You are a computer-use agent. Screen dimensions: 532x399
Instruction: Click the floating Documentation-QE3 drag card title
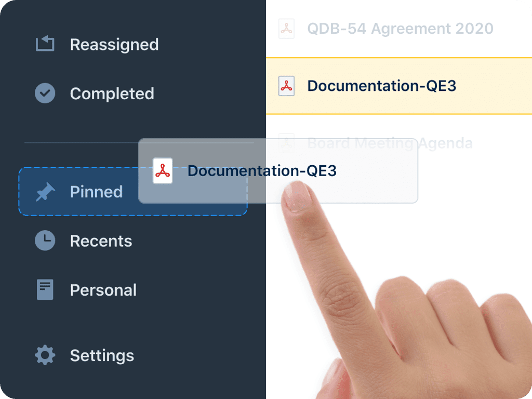pyautogui.click(x=262, y=170)
